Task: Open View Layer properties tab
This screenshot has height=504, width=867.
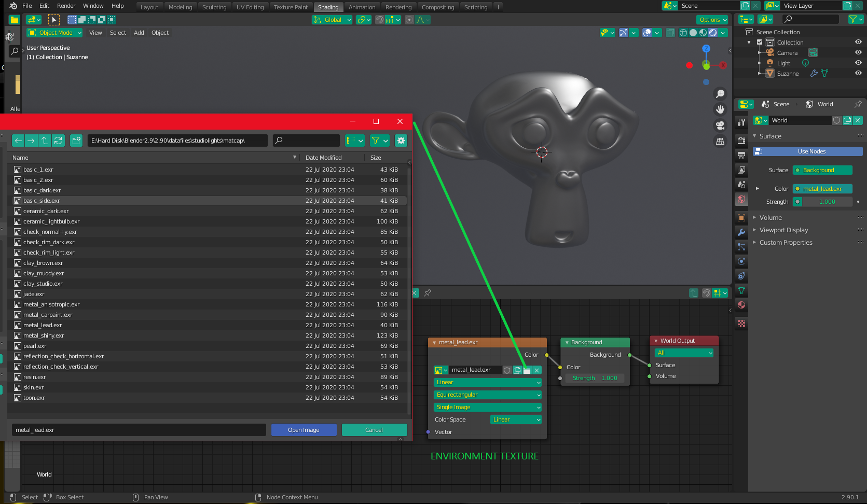Action: (741, 170)
